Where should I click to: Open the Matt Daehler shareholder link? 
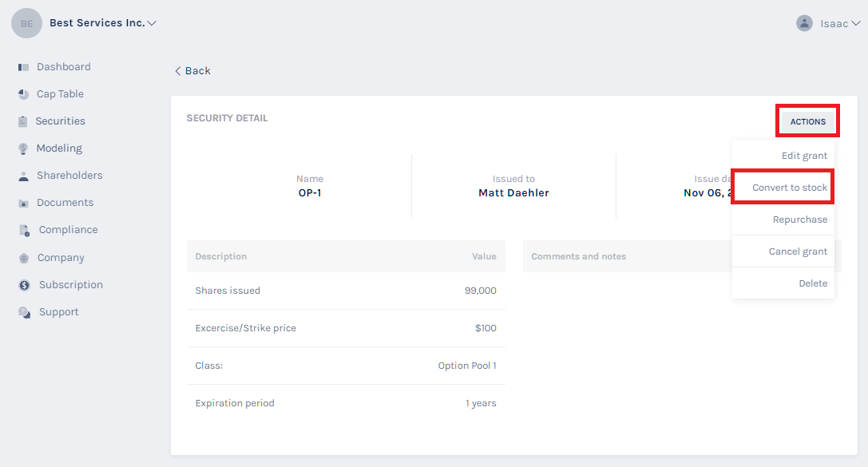513,192
